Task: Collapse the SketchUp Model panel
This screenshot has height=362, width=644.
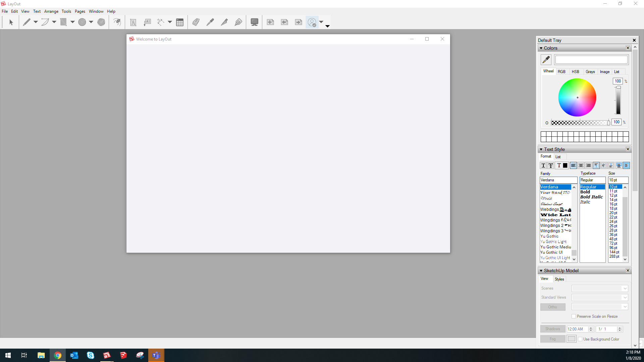Action: 541,271
